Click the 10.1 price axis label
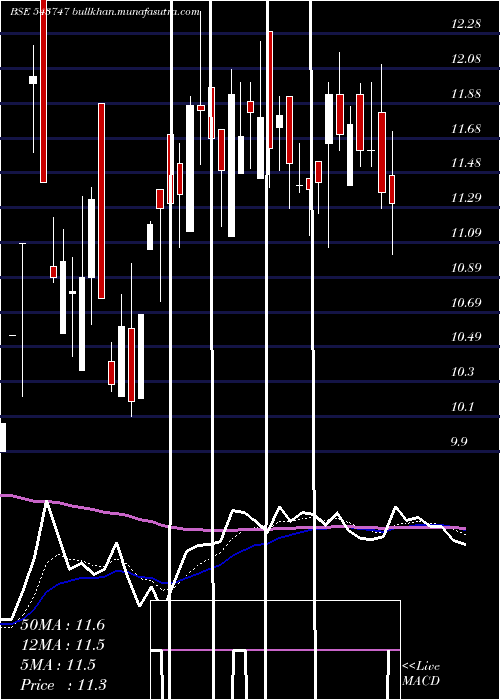The width and height of the screenshot is (500, 700). coord(462,407)
